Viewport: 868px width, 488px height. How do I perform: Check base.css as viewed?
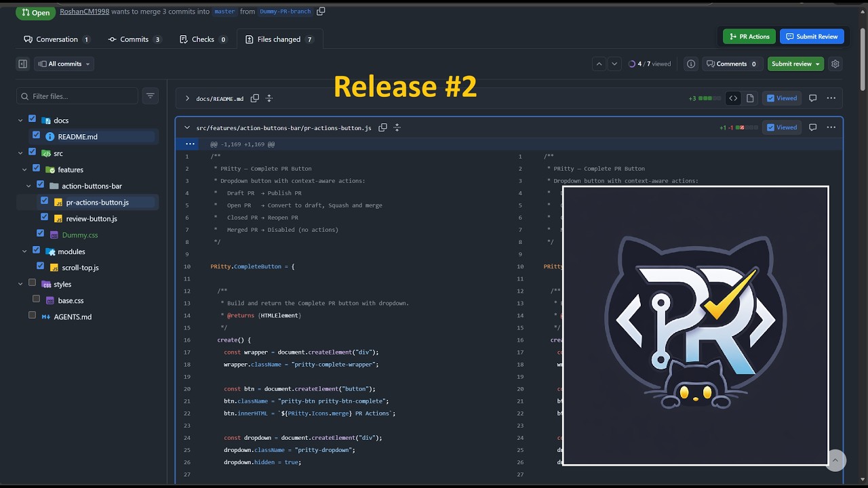coord(36,299)
